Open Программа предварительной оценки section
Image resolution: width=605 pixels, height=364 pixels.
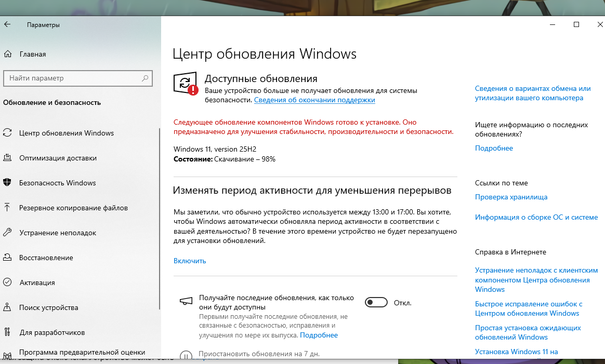pos(82,352)
